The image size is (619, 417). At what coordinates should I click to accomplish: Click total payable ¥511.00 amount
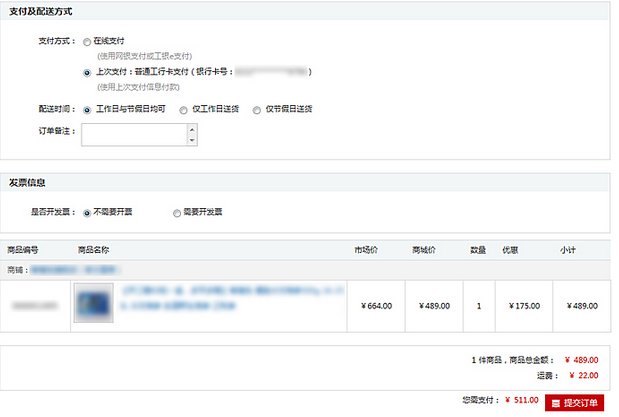click(x=521, y=400)
